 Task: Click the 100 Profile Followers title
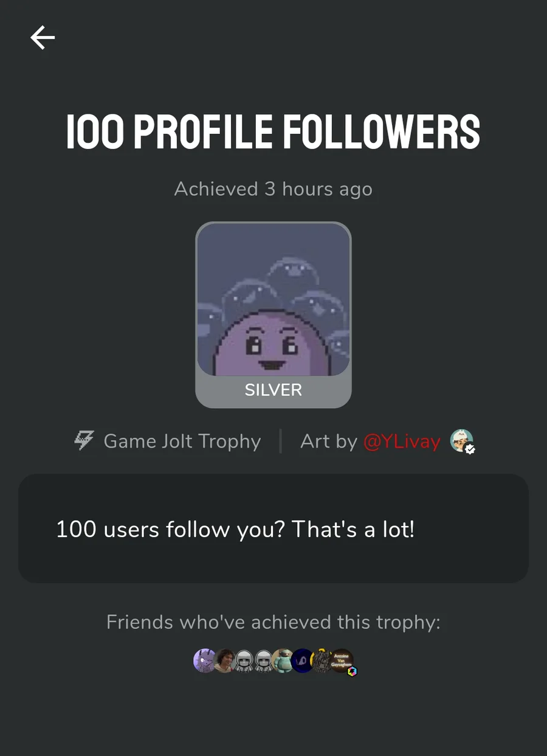point(273,131)
